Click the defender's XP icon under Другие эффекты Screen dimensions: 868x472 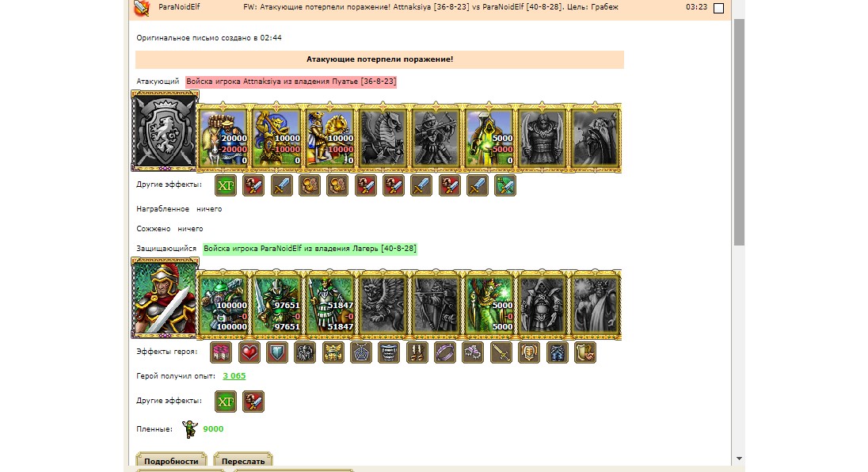225,402
